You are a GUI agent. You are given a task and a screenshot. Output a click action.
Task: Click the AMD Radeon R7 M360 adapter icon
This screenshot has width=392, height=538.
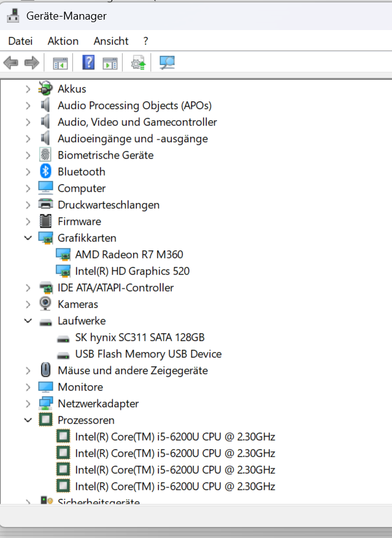click(x=63, y=255)
